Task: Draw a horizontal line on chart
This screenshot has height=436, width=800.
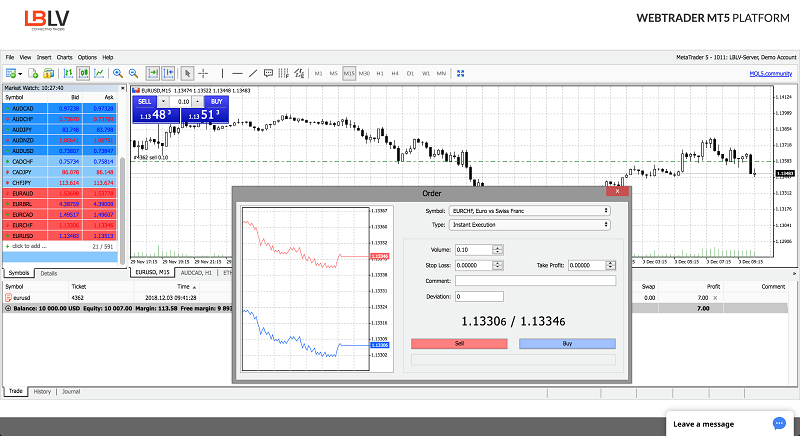Action: point(237,73)
